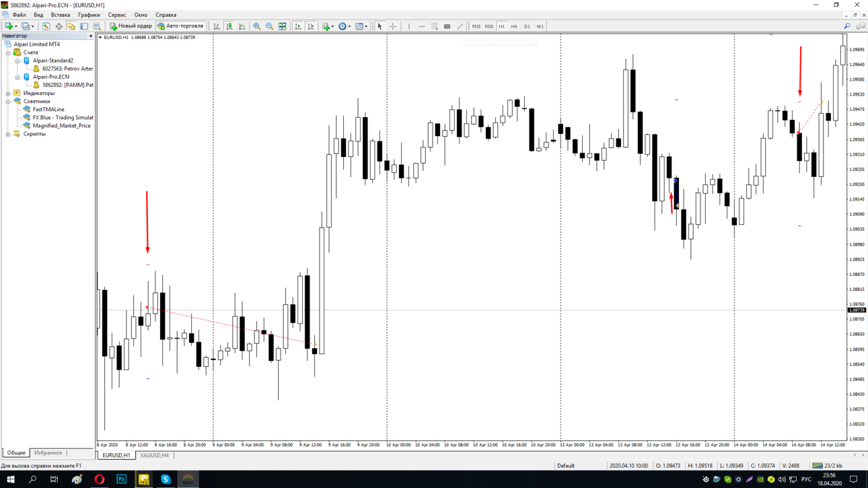Viewport: 868px width, 488px height.
Task: Open the Strategy Tester magnifier-window icon
Action: [x=97, y=26]
